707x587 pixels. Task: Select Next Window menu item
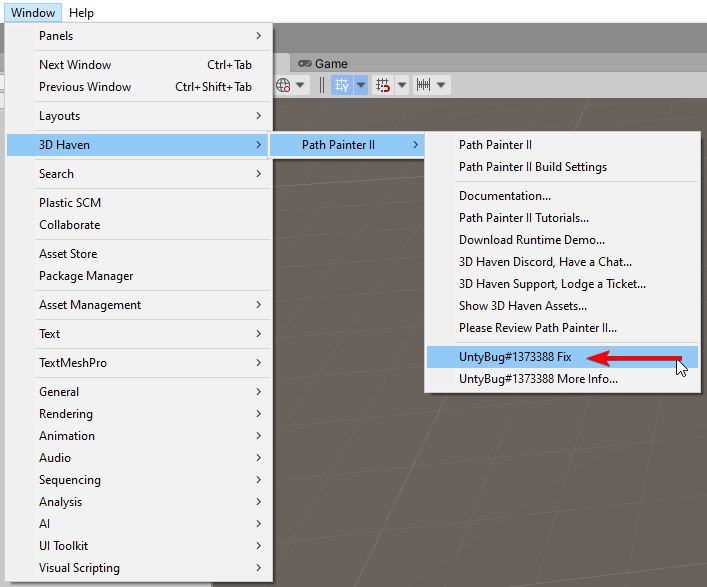tap(139, 64)
